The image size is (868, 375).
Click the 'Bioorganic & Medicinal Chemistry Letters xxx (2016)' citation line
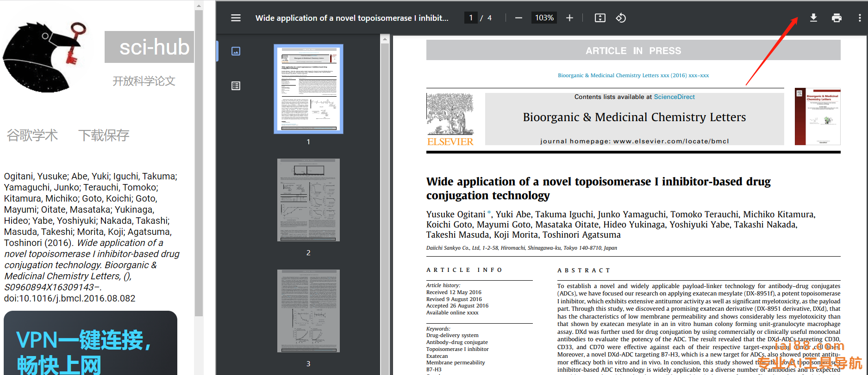coord(633,75)
